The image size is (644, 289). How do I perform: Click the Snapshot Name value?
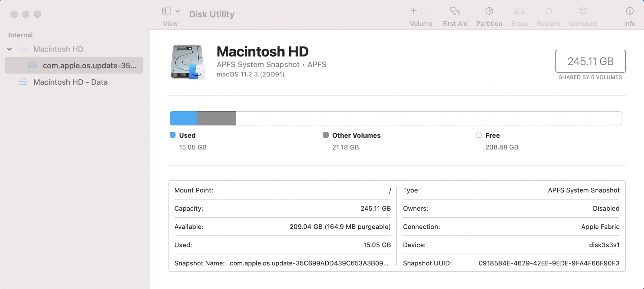coord(309,263)
